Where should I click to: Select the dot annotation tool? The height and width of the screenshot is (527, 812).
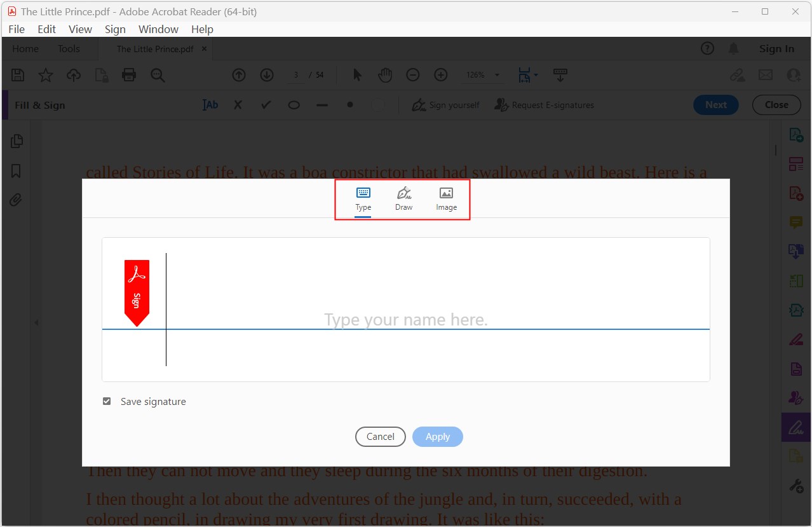point(349,105)
